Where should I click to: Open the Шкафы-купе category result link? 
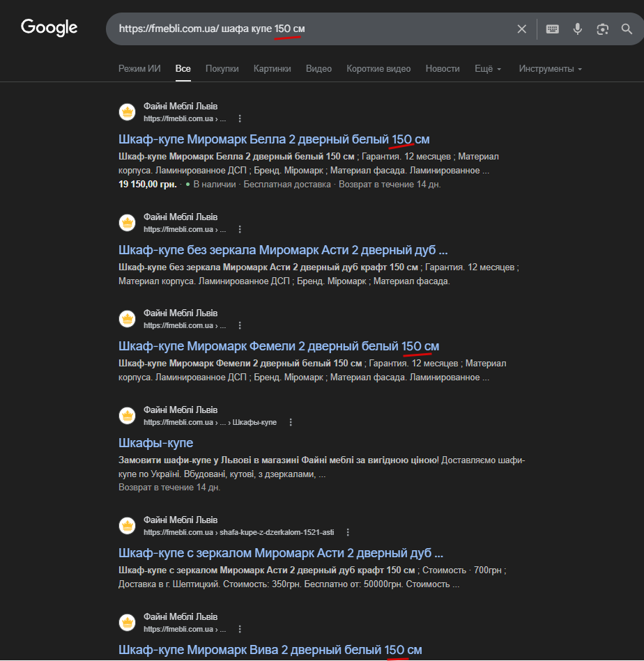point(155,443)
